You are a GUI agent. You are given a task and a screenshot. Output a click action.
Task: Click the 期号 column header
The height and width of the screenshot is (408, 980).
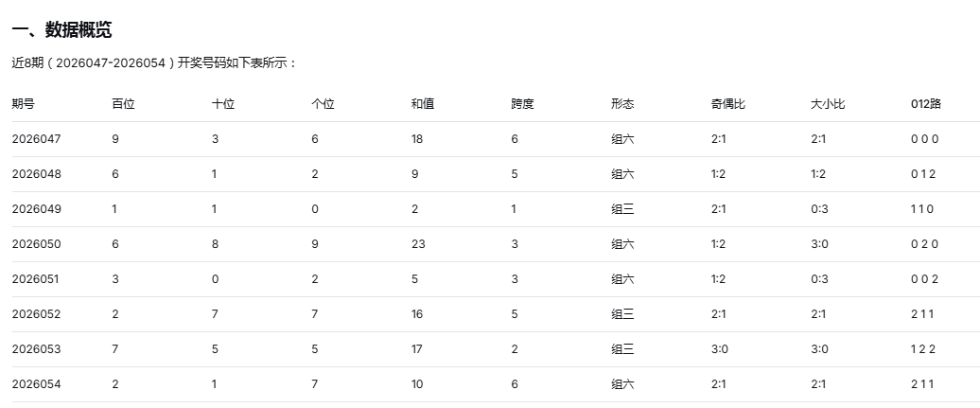(x=23, y=104)
